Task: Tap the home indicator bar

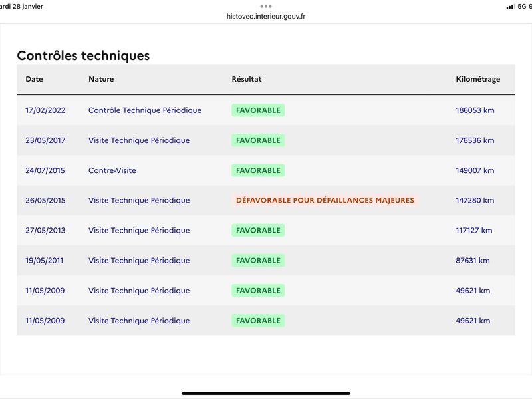Action: tap(265, 393)
